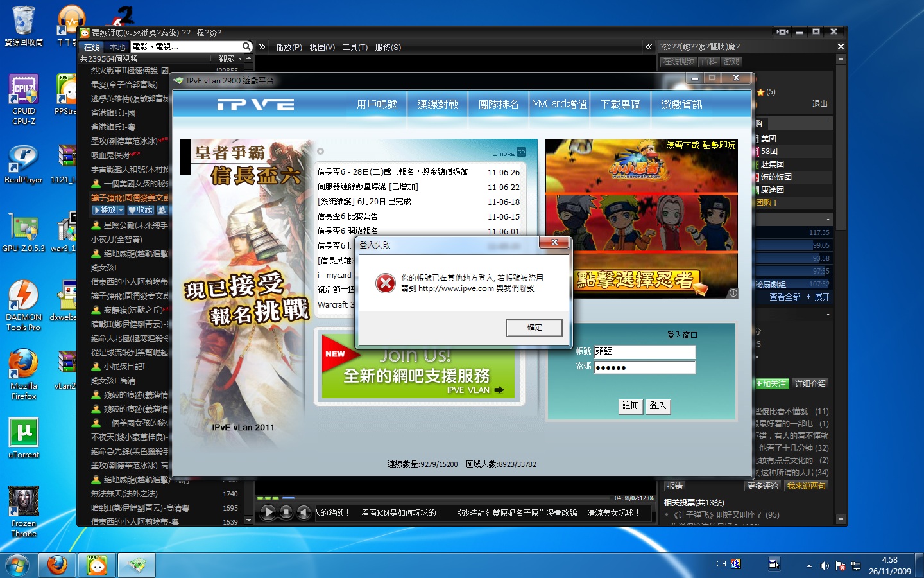Viewport: 924px width, 578px height.
Task: Click 展开 to expand the episode list
Action: point(819,297)
